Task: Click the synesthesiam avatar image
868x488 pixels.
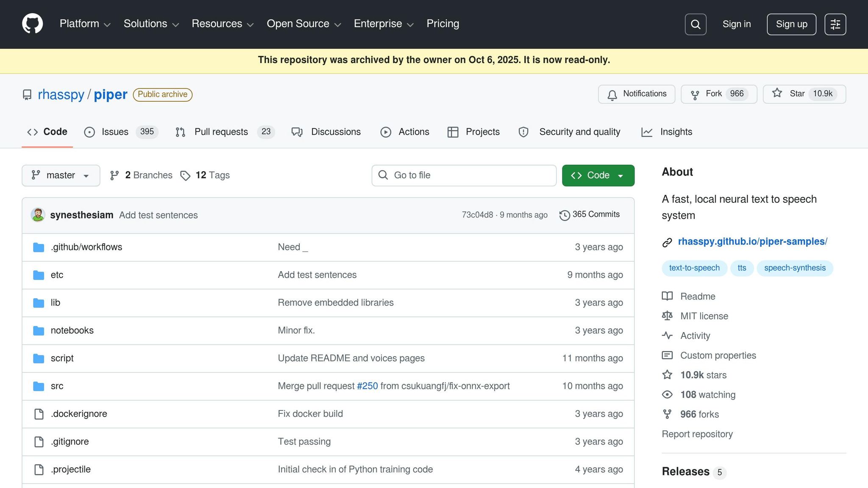Action: point(38,215)
